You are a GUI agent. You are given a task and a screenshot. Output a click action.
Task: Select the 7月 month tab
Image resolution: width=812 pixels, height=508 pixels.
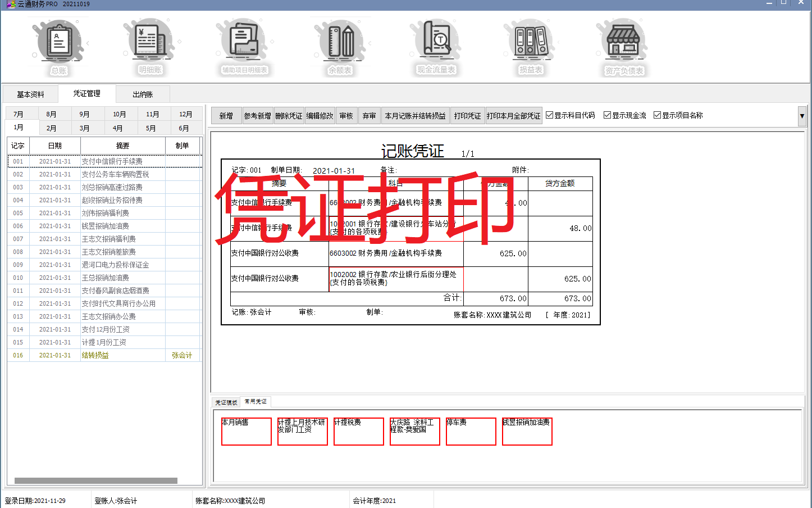point(19,114)
